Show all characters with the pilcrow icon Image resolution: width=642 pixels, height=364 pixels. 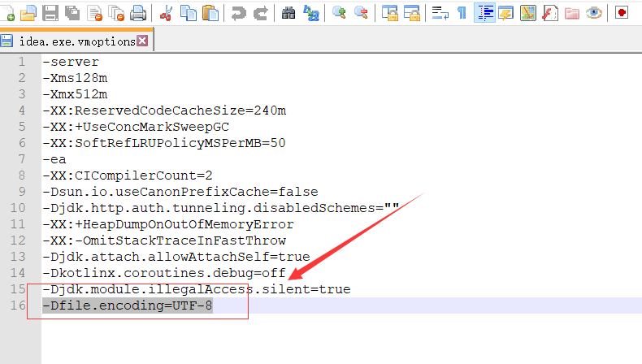point(462,13)
